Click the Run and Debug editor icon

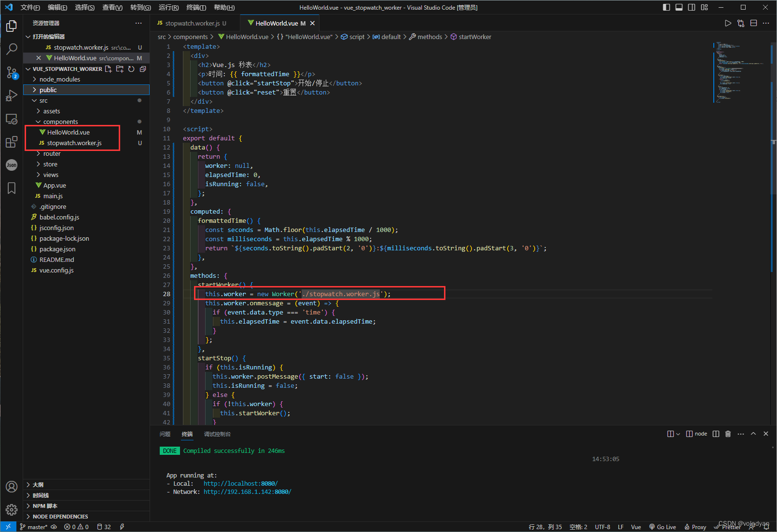point(729,23)
